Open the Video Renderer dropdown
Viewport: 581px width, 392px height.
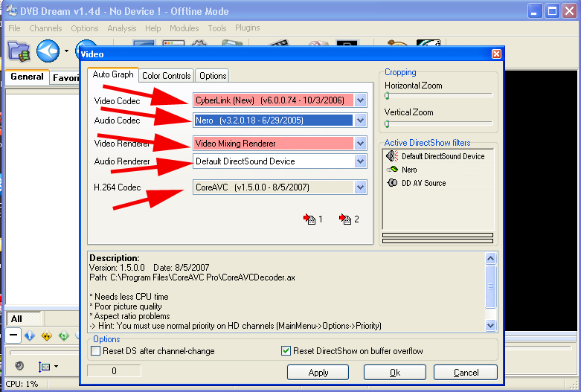[361, 143]
